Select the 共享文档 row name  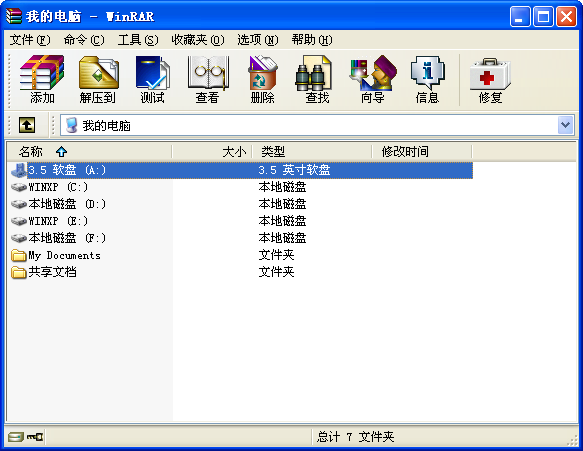[x=52, y=272]
